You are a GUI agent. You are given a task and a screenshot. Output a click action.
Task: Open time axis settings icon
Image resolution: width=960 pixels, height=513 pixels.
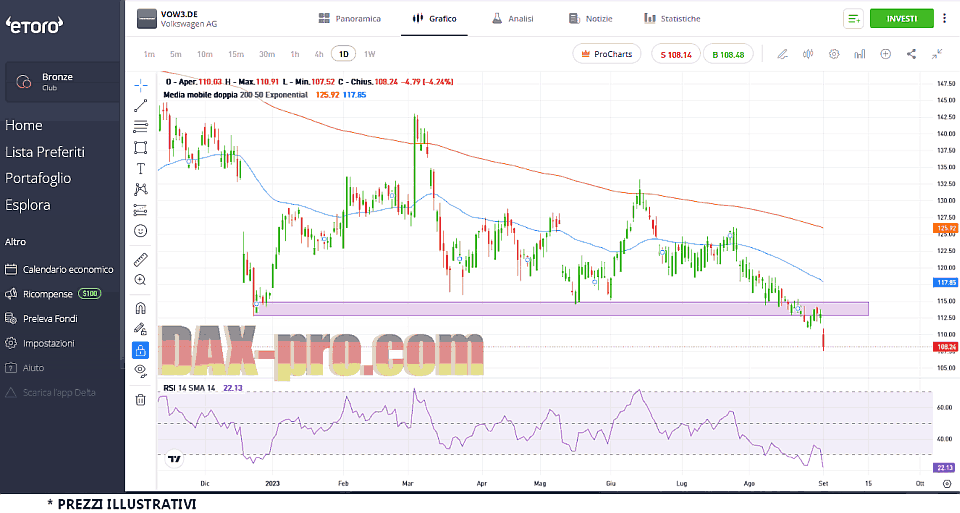tap(947, 484)
